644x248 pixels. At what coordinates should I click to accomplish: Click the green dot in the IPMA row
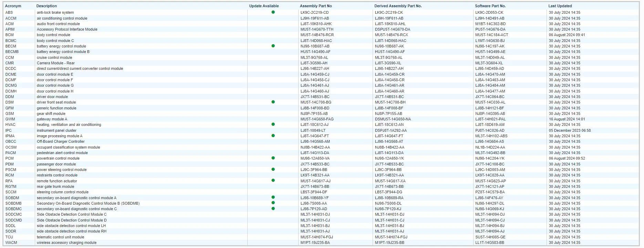[x=273, y=136]
